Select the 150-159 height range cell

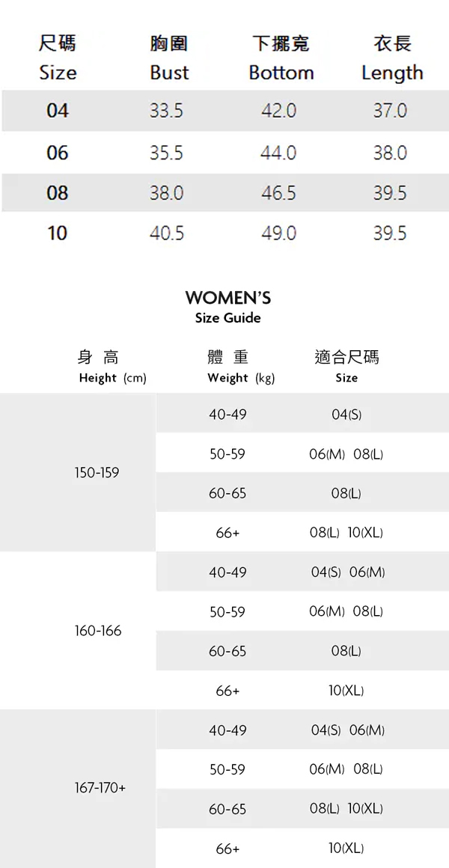97,473
